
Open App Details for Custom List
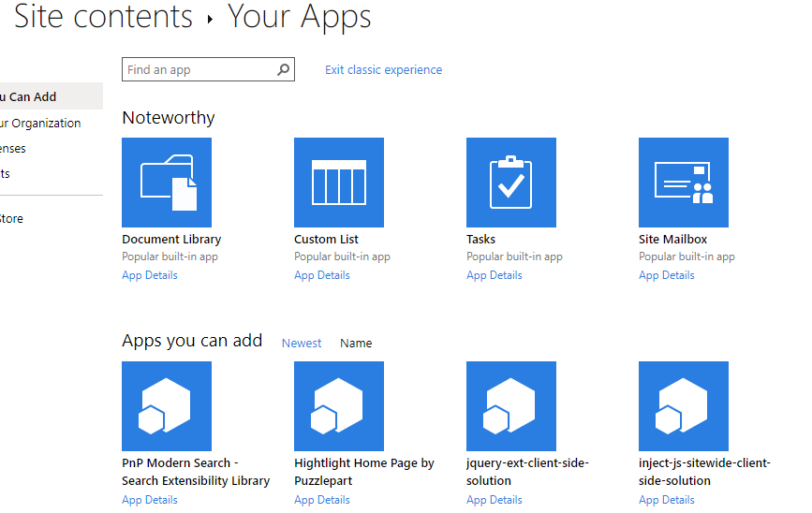click(x=322, y=275)
